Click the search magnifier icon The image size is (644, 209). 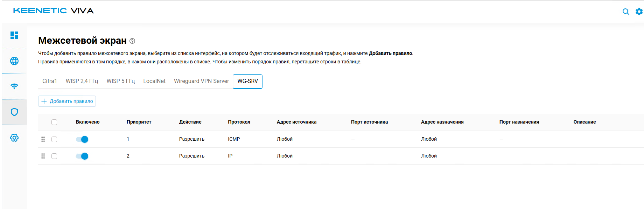tap(626, 12)
